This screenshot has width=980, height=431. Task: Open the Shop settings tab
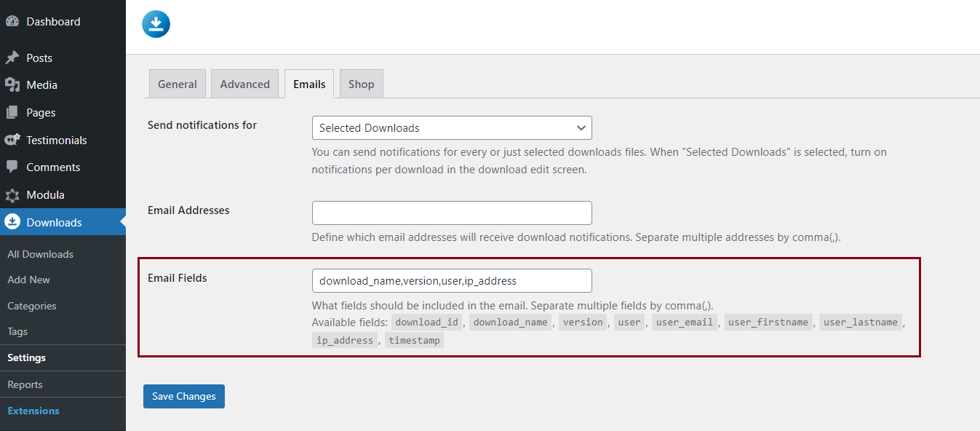[361, 84]
